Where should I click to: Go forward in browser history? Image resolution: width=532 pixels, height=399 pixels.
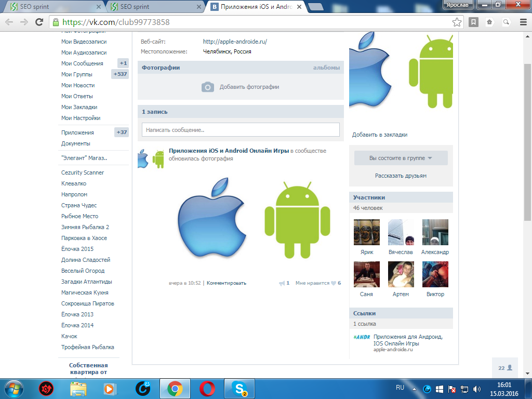pos(24,22)
